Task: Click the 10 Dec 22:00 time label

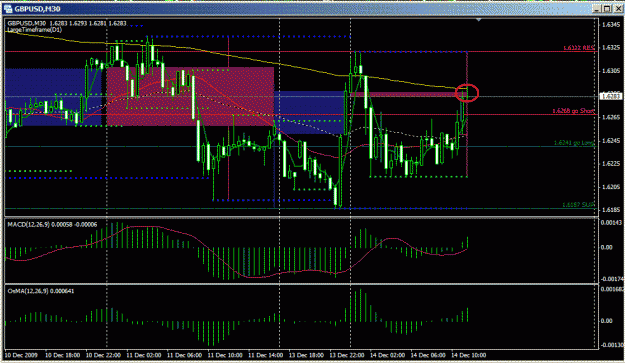Action: 103,355
